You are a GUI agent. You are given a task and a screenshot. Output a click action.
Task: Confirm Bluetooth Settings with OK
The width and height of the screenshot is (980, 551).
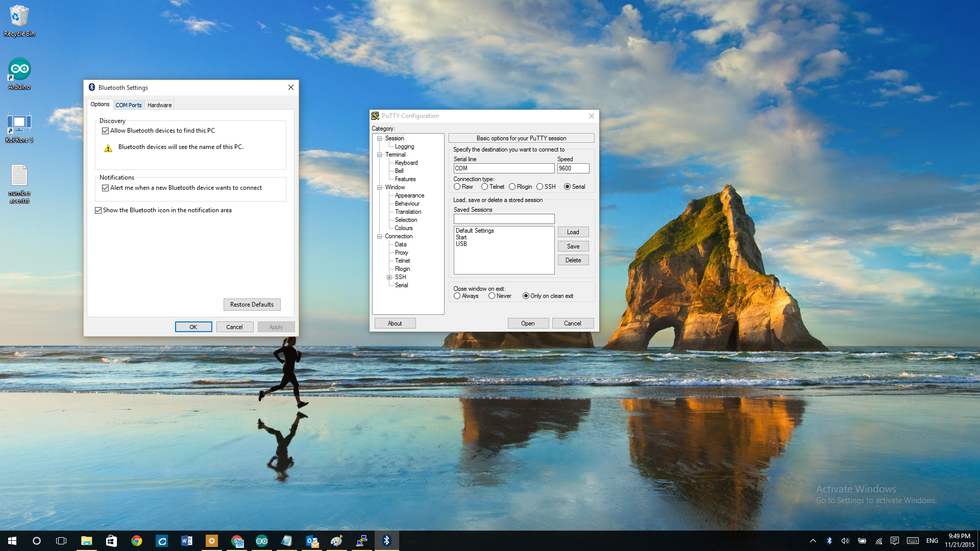click(193, 327)
